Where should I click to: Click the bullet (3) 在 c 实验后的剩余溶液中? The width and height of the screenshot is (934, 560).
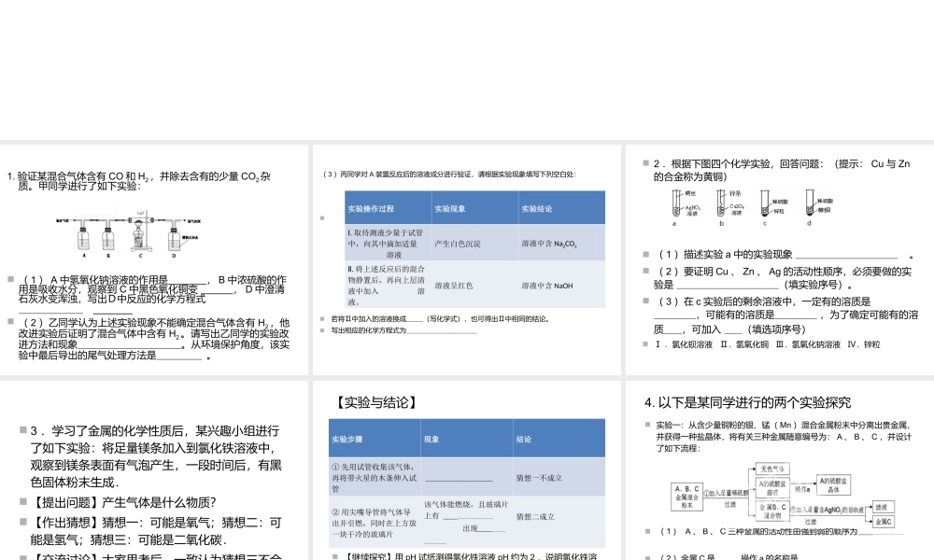point(785,315)
